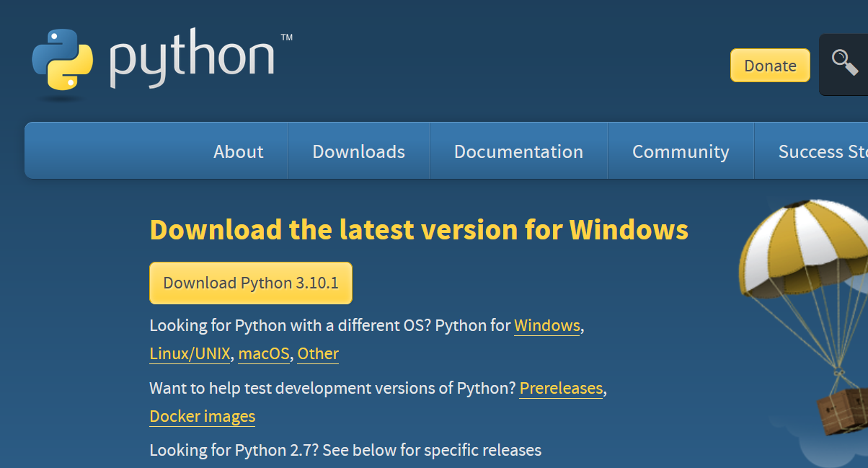Follow the macOS link
The height and width of the screenshot is (468, 868).
(x=264, y=354)
